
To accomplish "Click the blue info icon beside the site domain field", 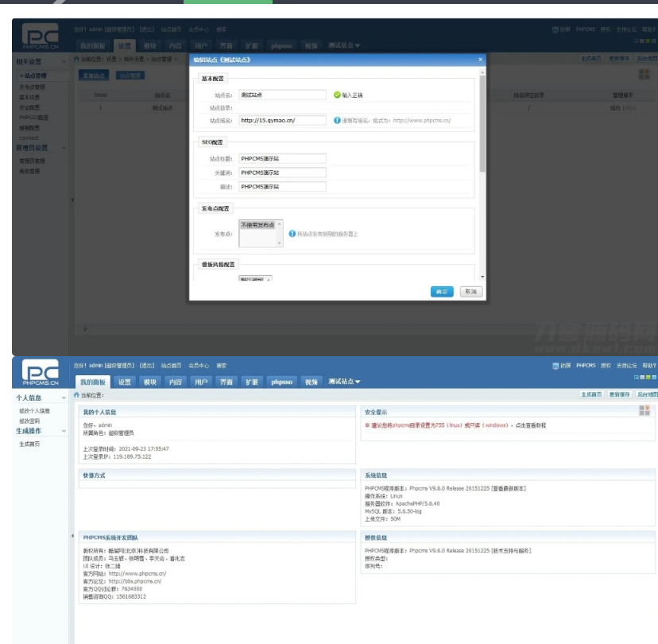I will (337, 121).
